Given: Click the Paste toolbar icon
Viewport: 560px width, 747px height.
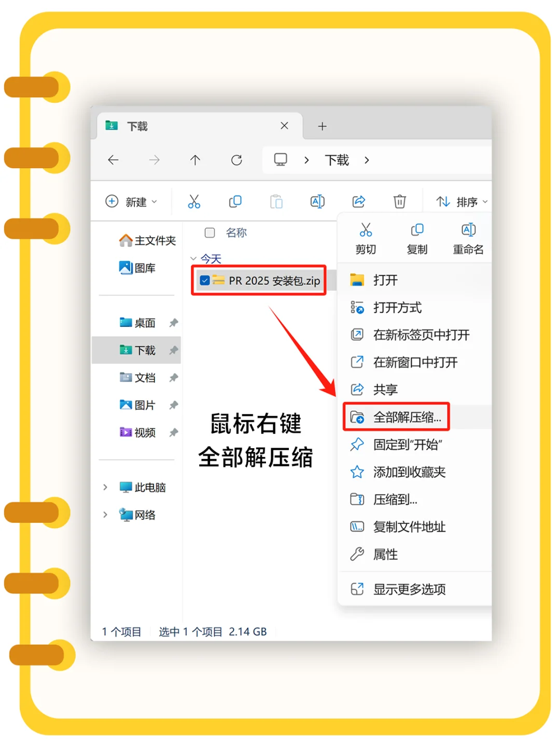Looking at the screenshot, I should click(x=276, y=202).
